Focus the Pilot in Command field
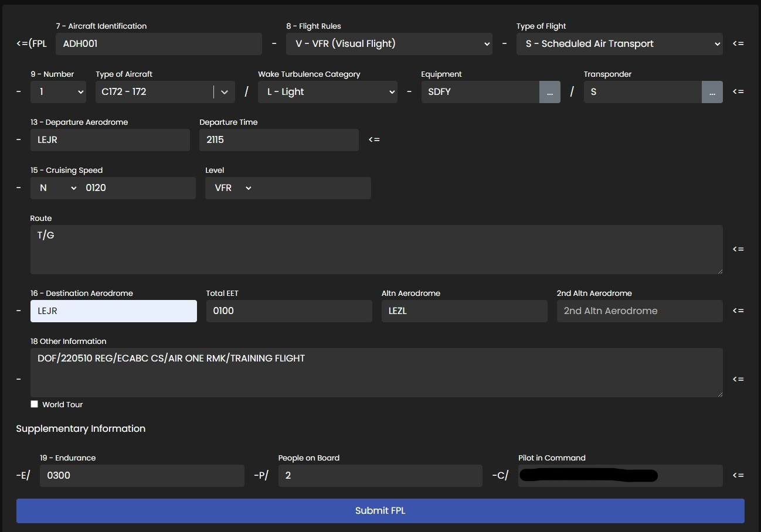Viewport: 761px width, 532px height. 620,476
